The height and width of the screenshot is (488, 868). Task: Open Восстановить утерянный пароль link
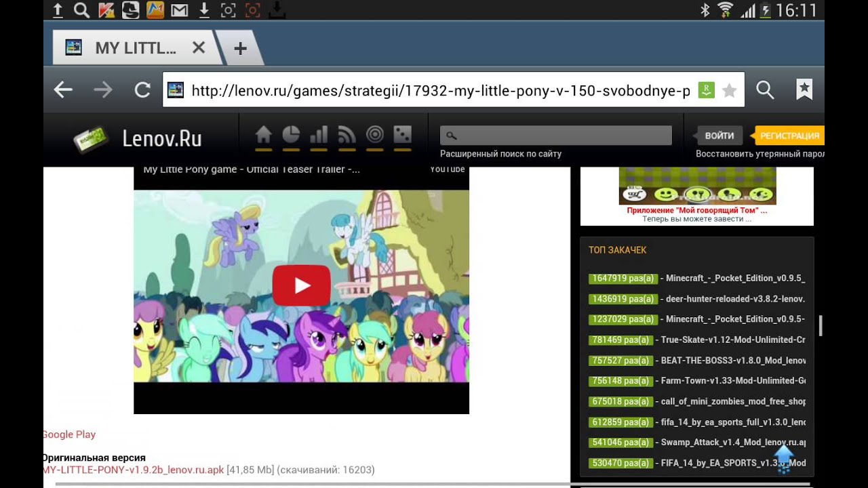[x=760, y=154]
